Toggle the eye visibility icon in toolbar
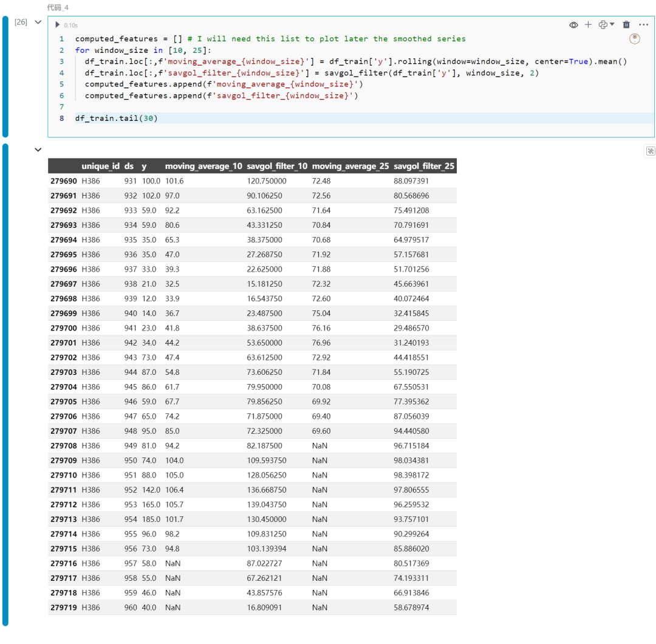The height and width of the screenshot is (644, 656). coord(573,25)
